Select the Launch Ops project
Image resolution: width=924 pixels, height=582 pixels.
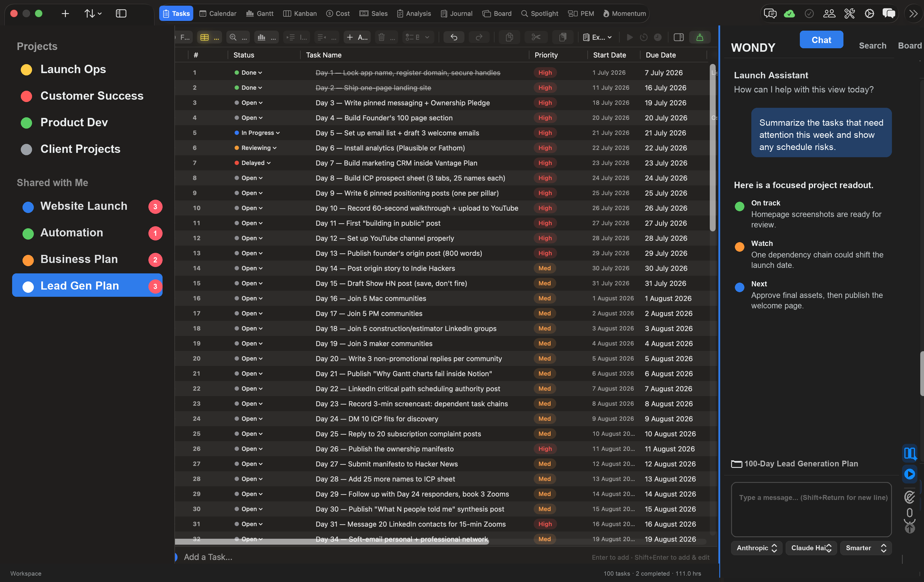coord(87,69)
